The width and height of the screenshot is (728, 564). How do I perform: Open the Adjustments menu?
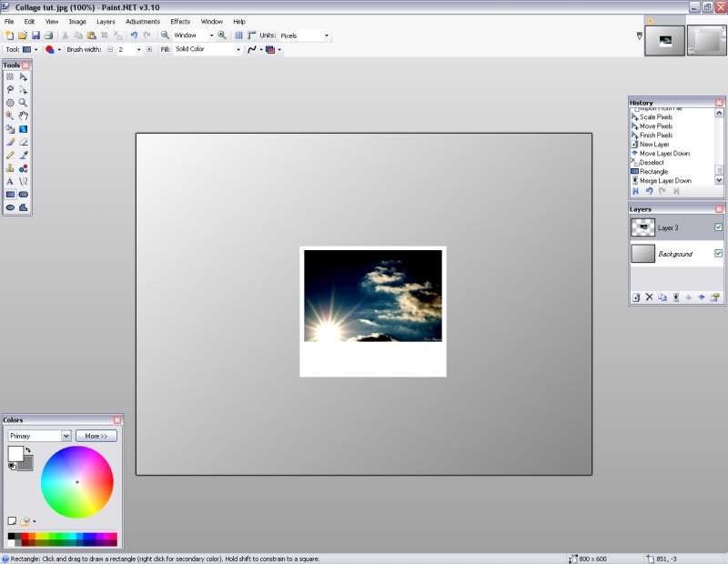point(143,21)
